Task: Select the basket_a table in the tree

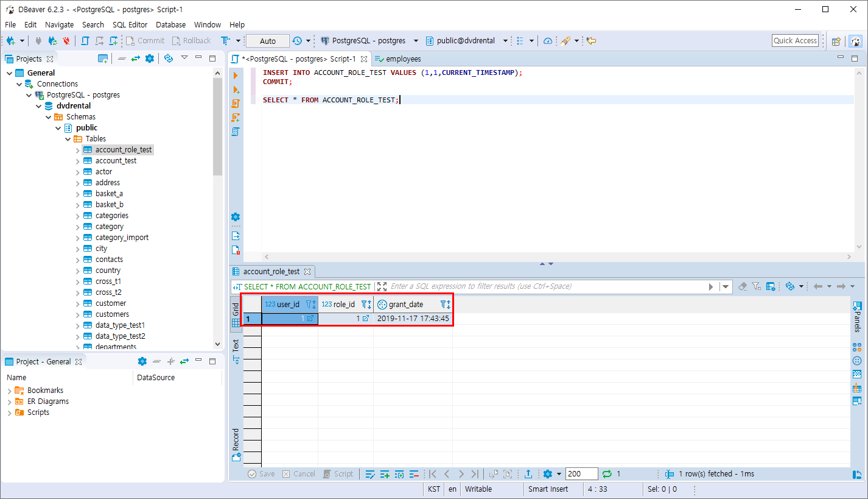Action: click(x=109, y=194)
